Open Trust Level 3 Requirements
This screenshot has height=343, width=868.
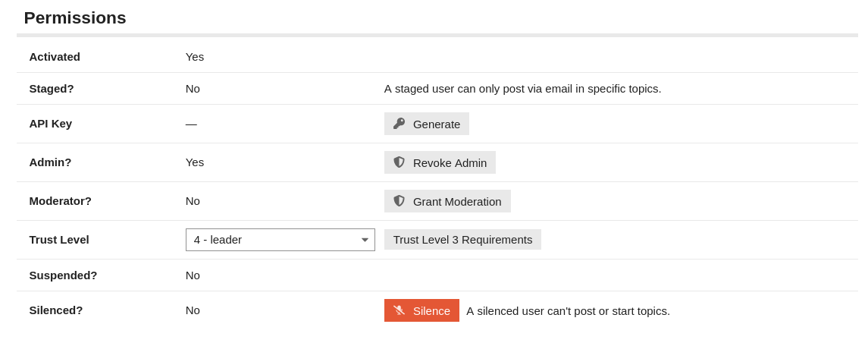[x=462, y=240]
